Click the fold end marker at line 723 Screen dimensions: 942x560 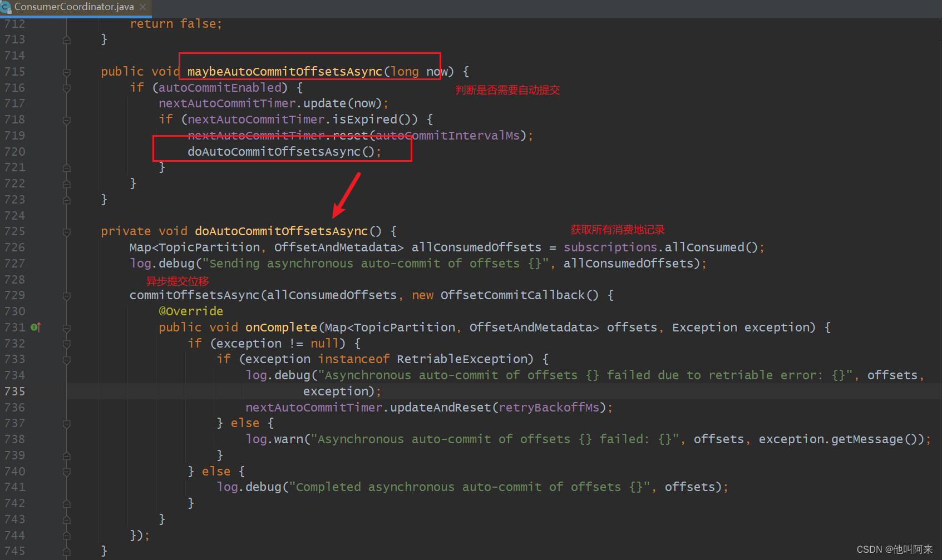[67, 200]
